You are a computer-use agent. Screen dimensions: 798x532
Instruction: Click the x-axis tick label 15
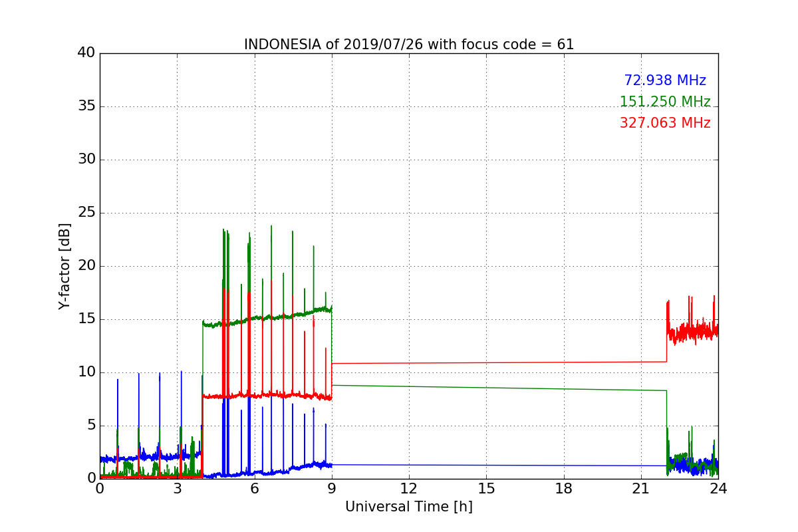point(486,488)
